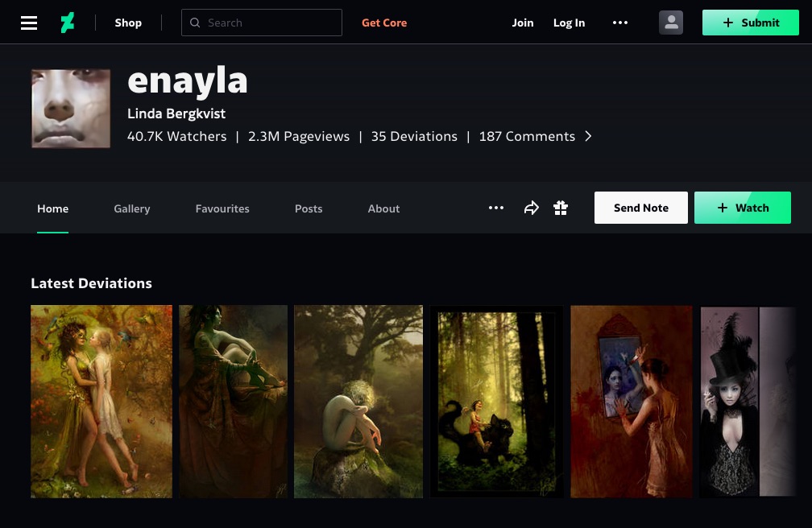The width and height of the screenshot is (812, 528).
Task: Open enayla's profile avatar image
Action: [71, 109]
